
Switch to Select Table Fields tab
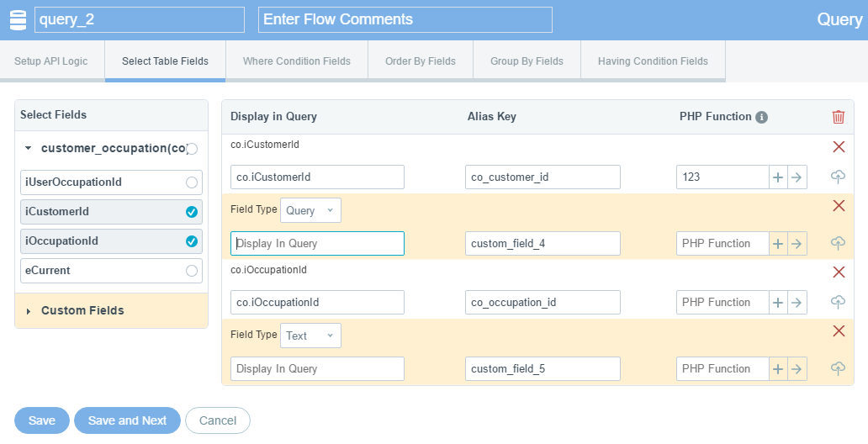coord(165,61)
